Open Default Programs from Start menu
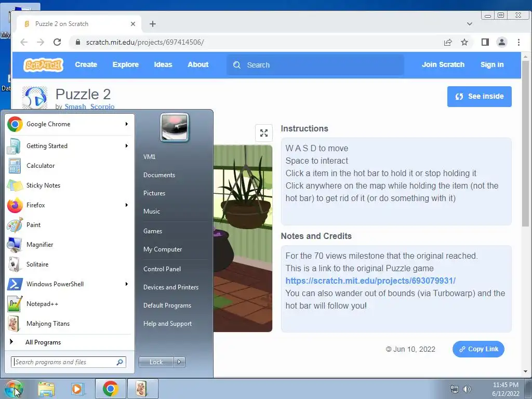This screenshot has height=399, width=532. pyautogui.click(x=167, y=305)
